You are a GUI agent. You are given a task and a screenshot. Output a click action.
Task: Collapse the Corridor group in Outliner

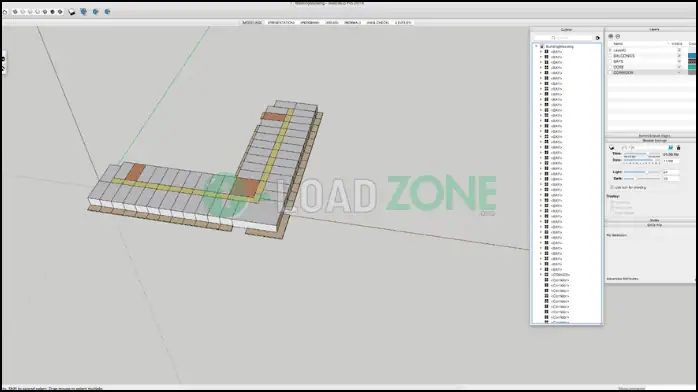541,275
